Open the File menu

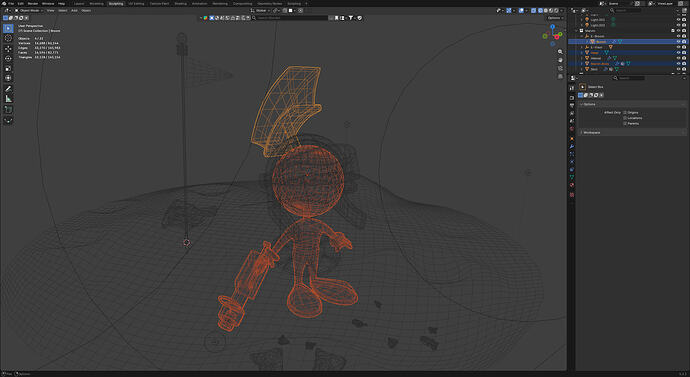coord(11,4)
